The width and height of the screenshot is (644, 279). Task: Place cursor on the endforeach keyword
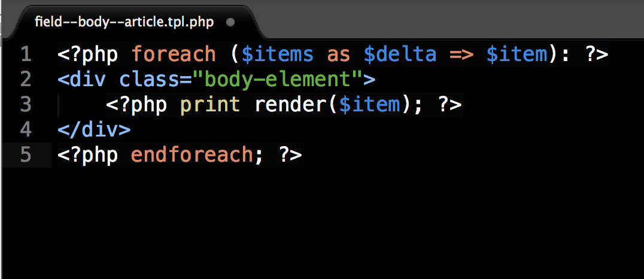(192, 154)
